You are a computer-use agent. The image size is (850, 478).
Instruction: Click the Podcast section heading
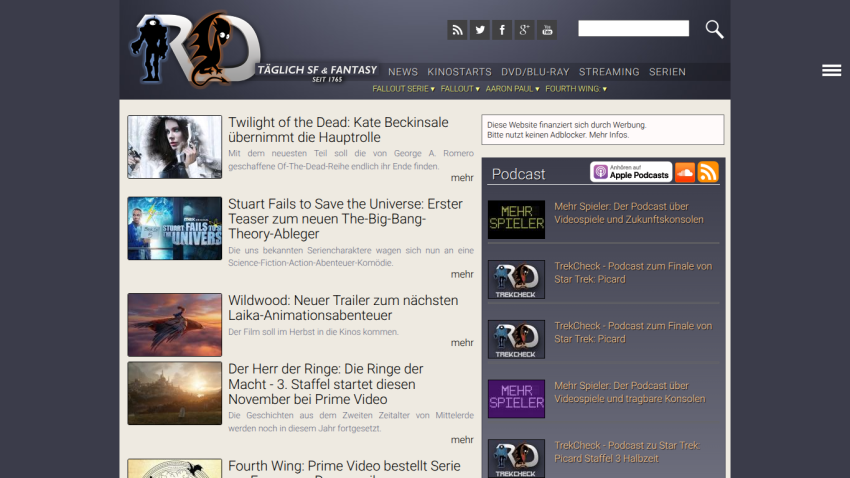click(518, 174)
